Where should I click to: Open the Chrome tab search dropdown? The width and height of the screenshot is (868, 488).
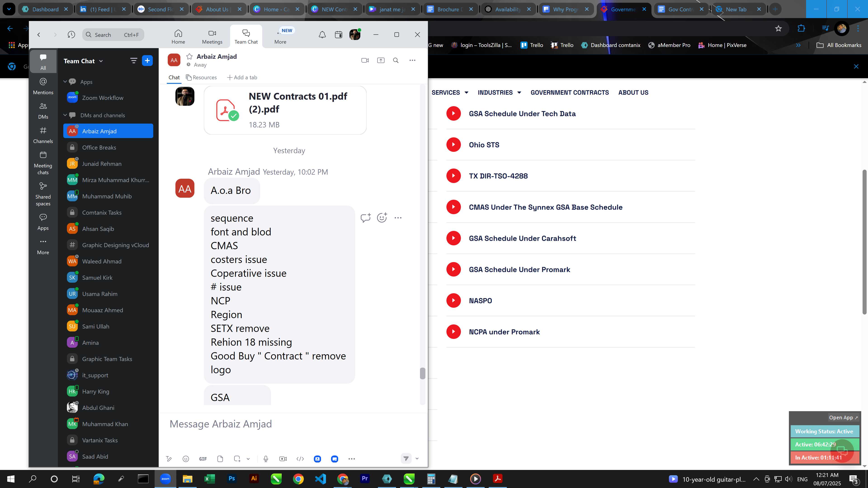tap(9, 9)
